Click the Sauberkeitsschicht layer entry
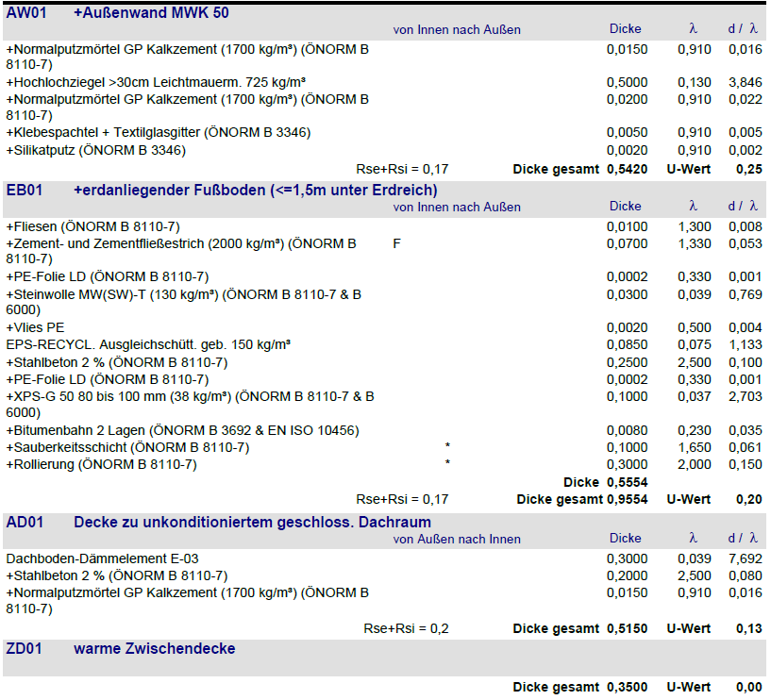This screenshot has width=771, height=700. coord(127,447)
